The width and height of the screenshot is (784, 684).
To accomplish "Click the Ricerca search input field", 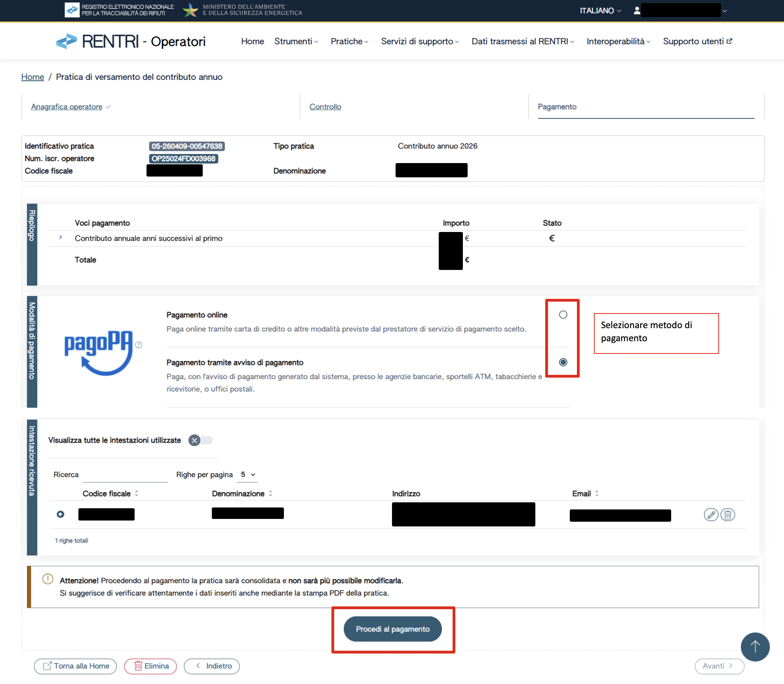I will point(125,475).
